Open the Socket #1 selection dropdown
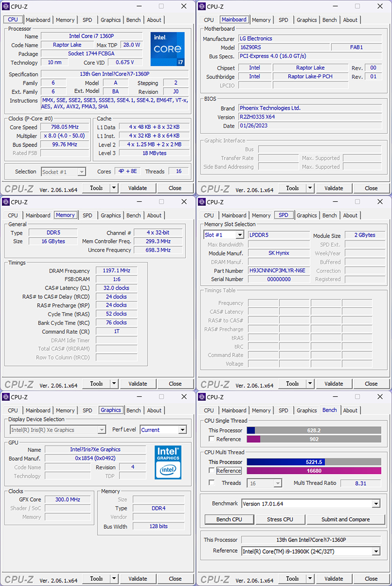This screenshot has width=392, height=586. point(81,172)
